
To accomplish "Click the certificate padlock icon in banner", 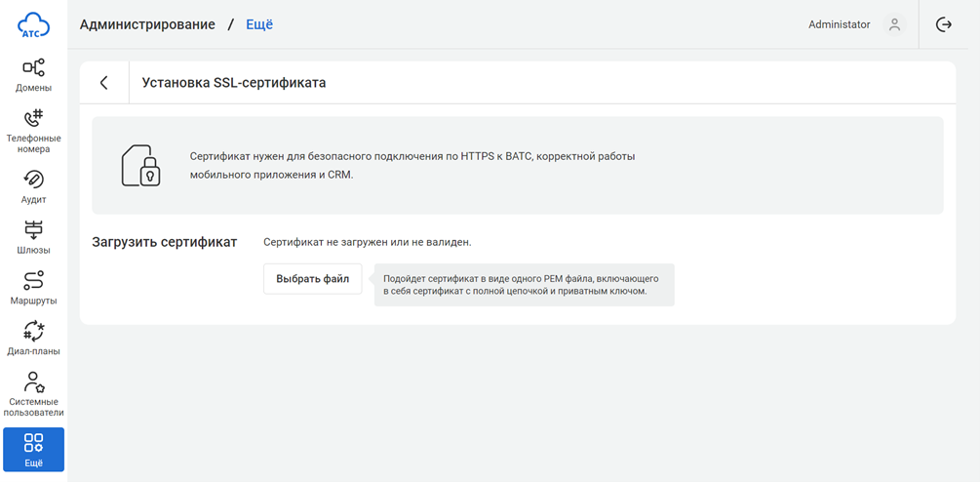I will [140, 166].
